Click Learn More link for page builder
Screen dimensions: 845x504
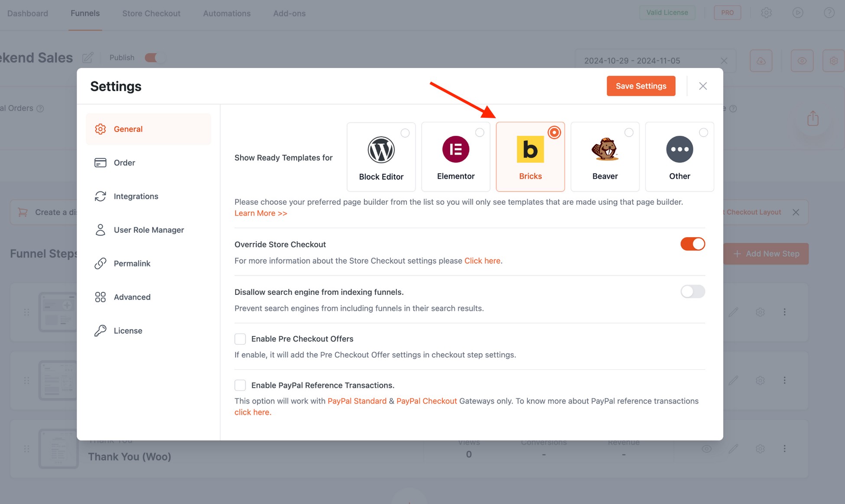261,213
